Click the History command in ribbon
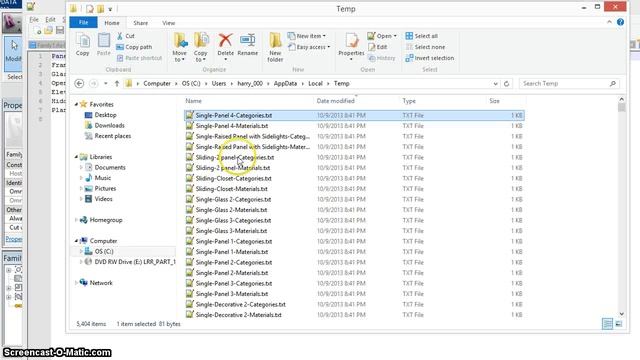This screenshot has height=360, width=640. pyautogui.click(x=381, y=58)
